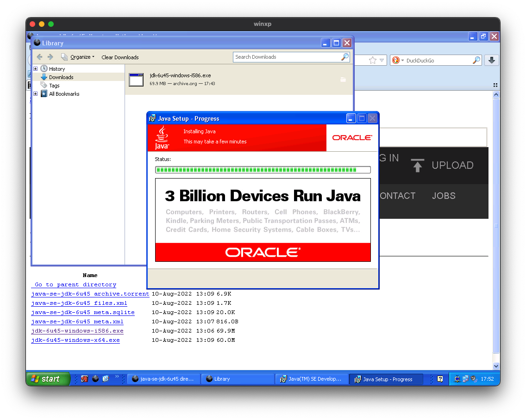Launch the dark globe browser quick-launch icon
The width and height of the screenshot is (526, 420).
pyautogui.click(x=95, y=379)
